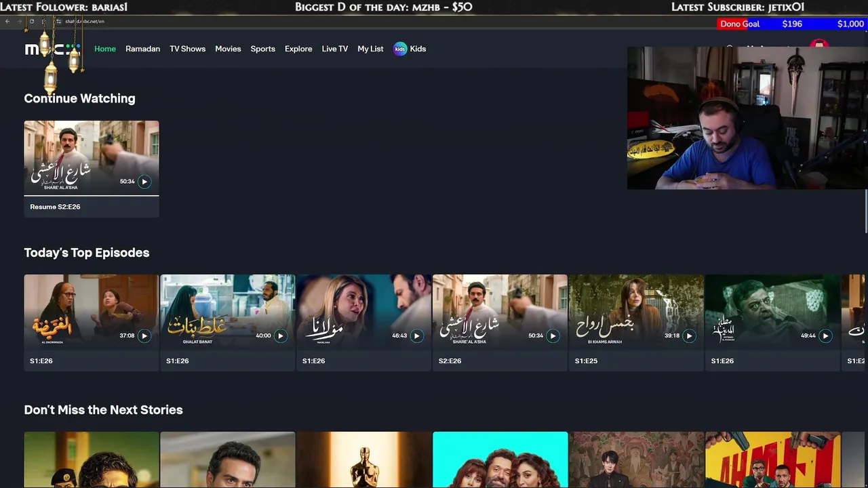Viewport: 868px width, 488px height.
Task: Open the green-tinted 49:44 episode thumbnail
Action: [772, 312]
